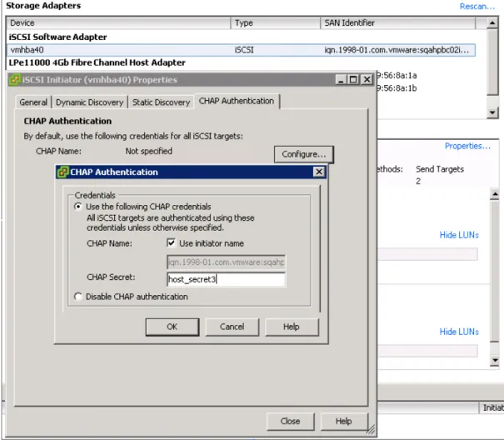Image resolution: width=504 pixels, height=440 pixels.
Task: Uncheck Use initiator name checkbox
Action: [x=171, y=242]
